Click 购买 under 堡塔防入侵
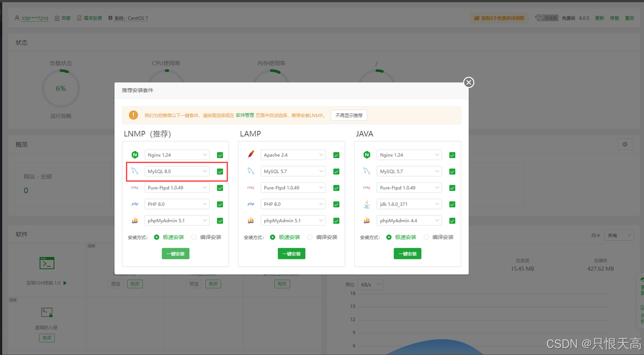 47,338
